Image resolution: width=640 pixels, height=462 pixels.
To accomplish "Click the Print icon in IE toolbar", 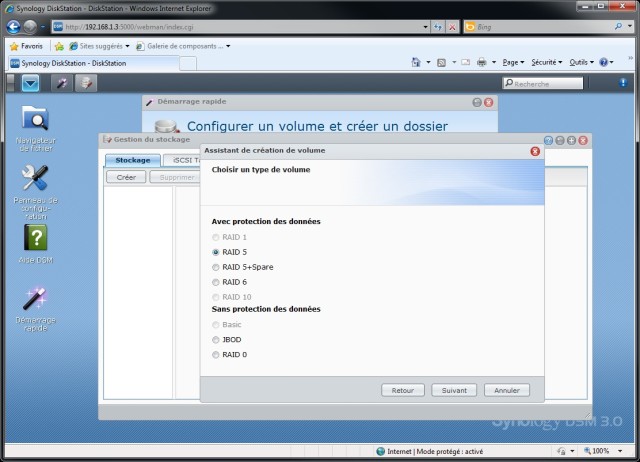I will (x=482, y=62).
